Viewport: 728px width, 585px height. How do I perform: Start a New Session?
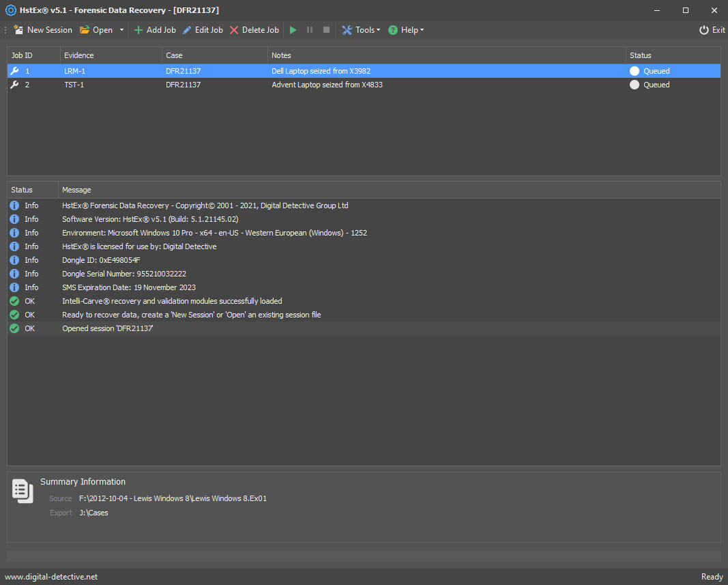pos(43,30)
